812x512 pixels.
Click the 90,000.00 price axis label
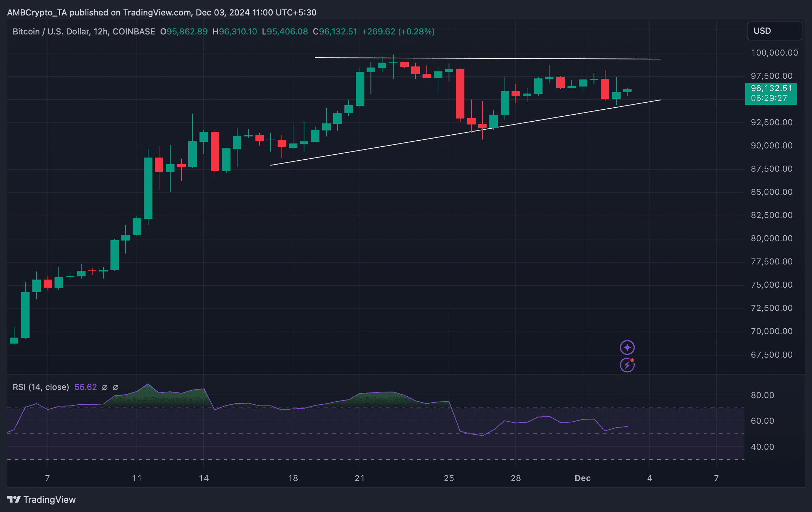772,146
